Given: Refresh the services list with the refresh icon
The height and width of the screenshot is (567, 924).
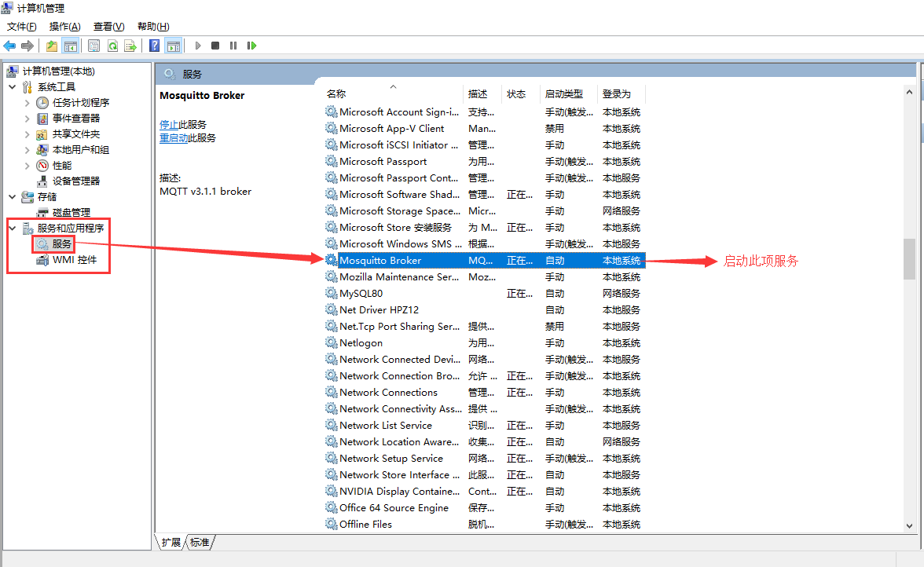Looking at the screenshot, I should (x=114, y=45).
